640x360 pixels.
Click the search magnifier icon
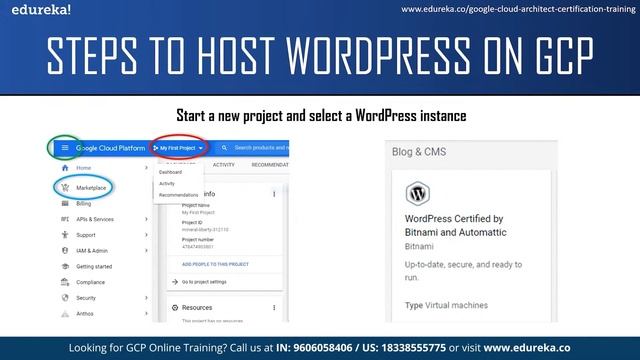(x=224, y=148)
